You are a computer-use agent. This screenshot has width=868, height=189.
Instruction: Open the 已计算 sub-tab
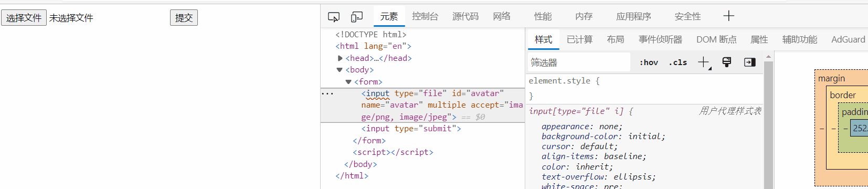tap(579, 39)
